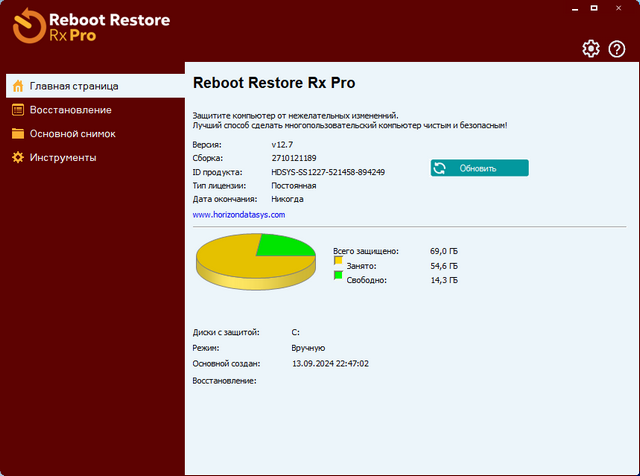640x476 pixels.
Task: Select the Главная страница sidebar label
Action: coord(74,86)
